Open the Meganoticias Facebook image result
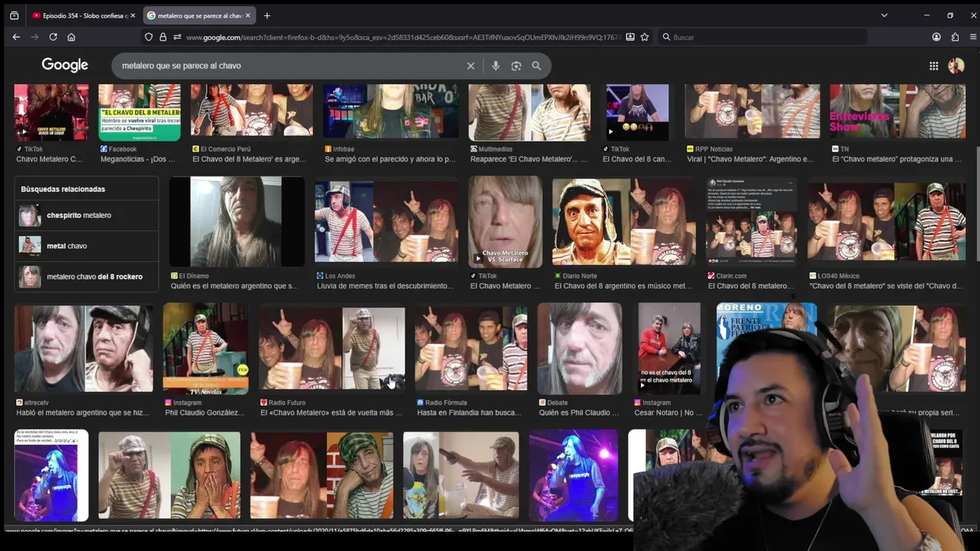 pos(139,112)
